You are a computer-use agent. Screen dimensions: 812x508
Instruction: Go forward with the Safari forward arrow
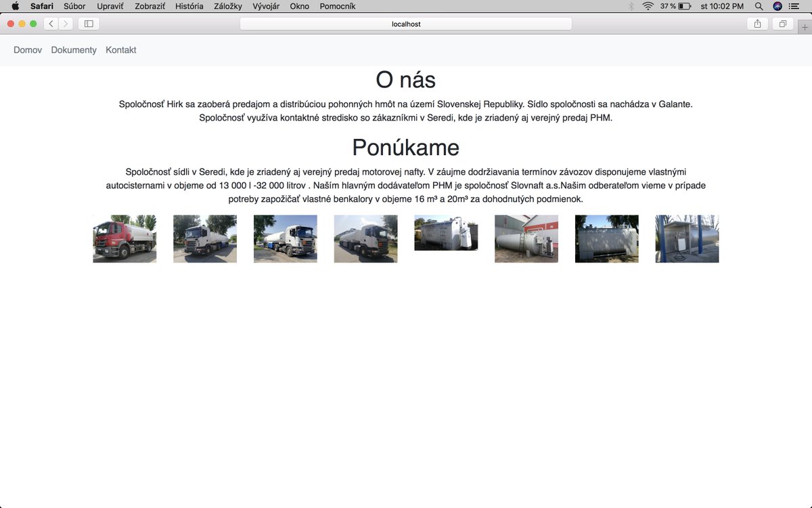(66, 24)
